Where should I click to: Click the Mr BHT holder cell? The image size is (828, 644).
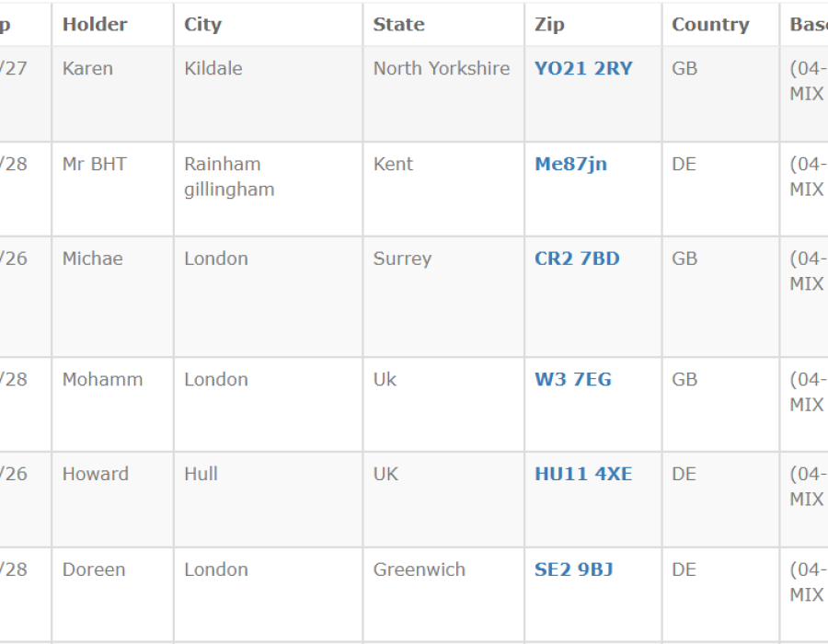click(94, 165)
